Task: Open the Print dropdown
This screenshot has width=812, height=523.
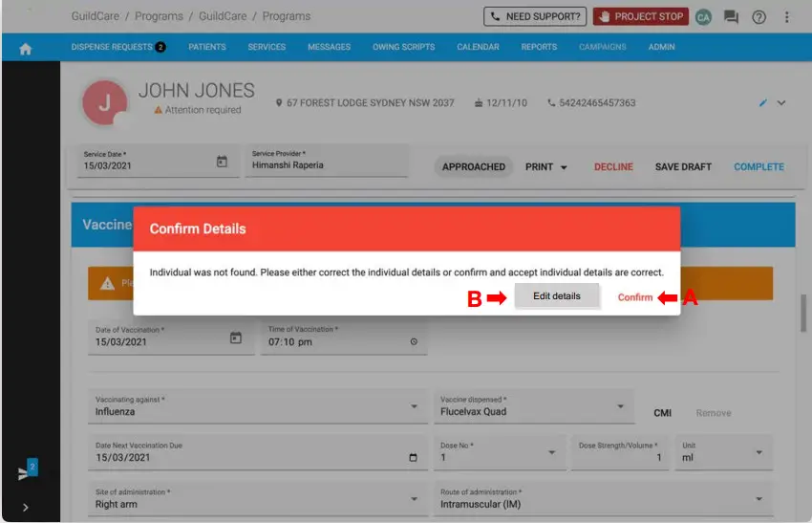Action: (546, 167)
